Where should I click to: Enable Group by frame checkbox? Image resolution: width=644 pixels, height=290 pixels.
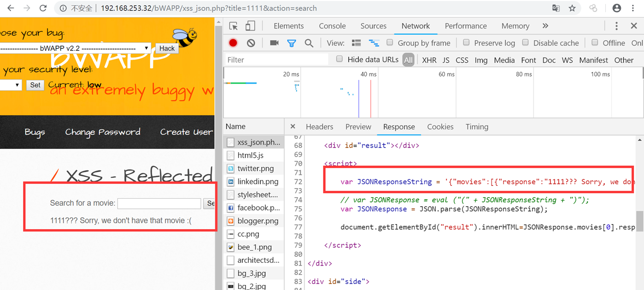pyautogui.click(x=390, y=42)
